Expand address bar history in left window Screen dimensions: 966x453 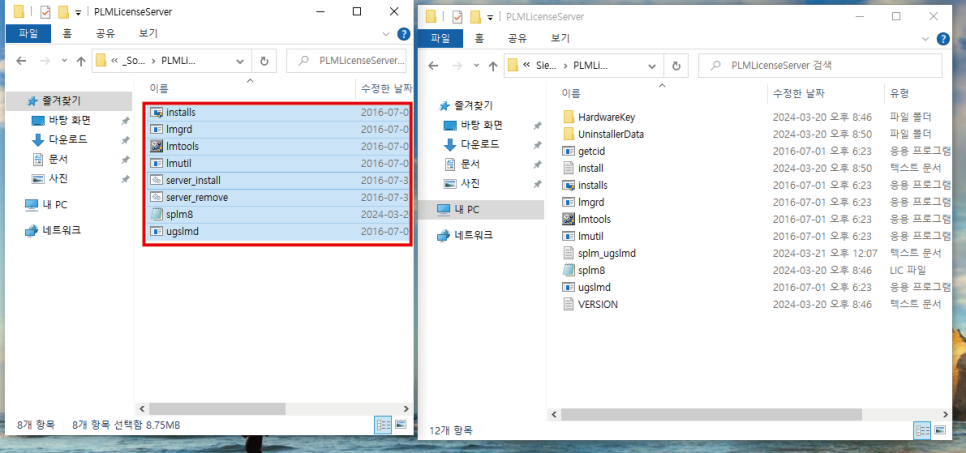pyautogui.click(x=240, y=61)
